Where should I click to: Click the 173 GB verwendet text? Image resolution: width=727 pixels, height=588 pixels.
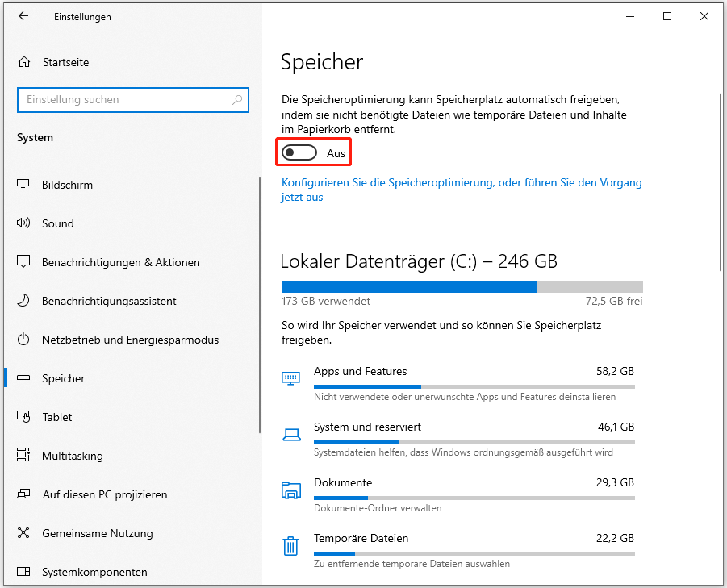(326, 301)
